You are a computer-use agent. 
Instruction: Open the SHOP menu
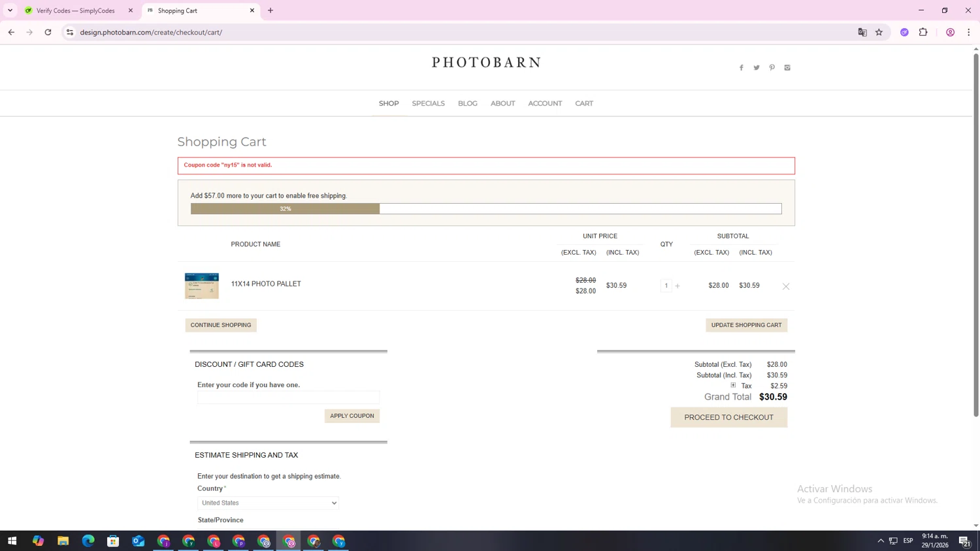click(389, 103)
